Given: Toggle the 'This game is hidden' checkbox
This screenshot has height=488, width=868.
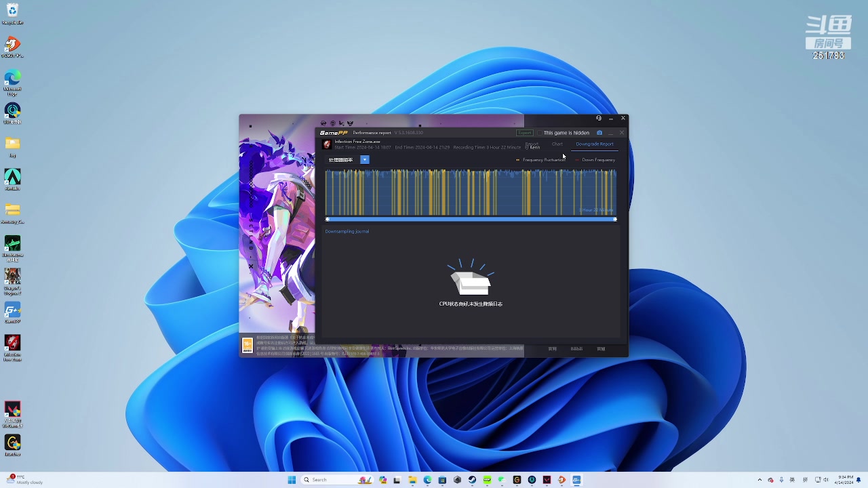Looking at the screenshot, I should point(539,133).
